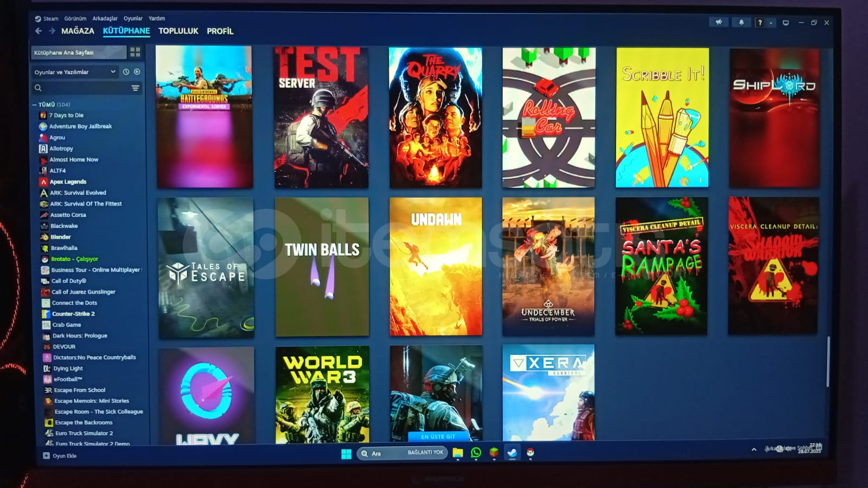
Task: Open Kütüphane Ana Sayfası
Action: [x=79, y=52]
